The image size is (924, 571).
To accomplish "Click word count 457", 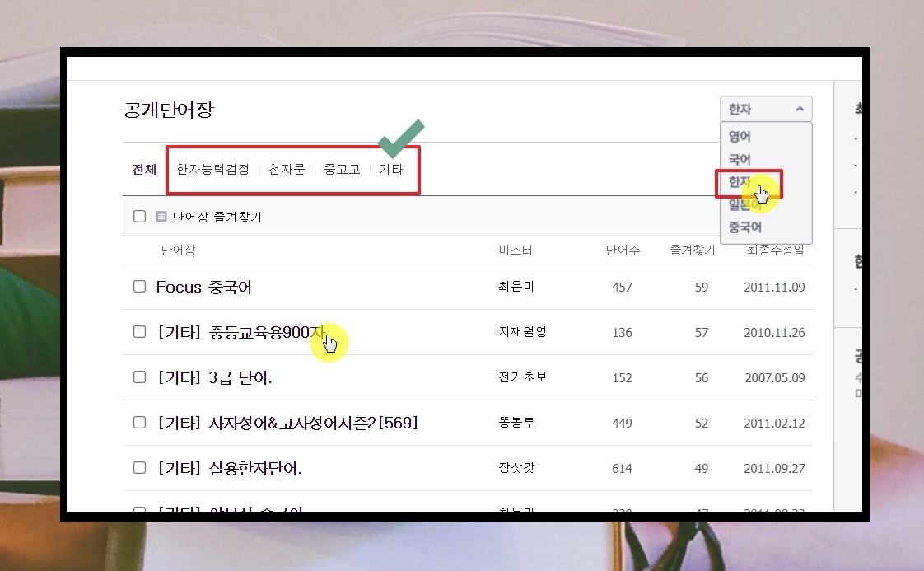I will click(622, 288).
